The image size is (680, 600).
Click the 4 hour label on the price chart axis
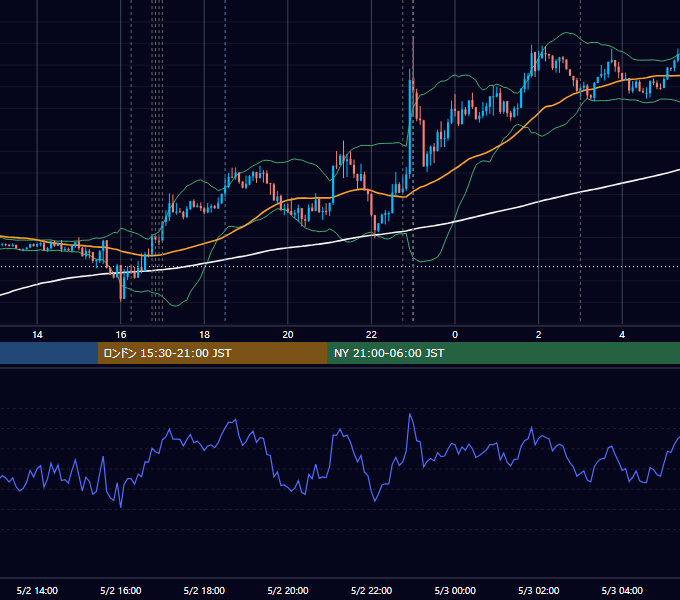pyautogui.click(x=622, y=335)
